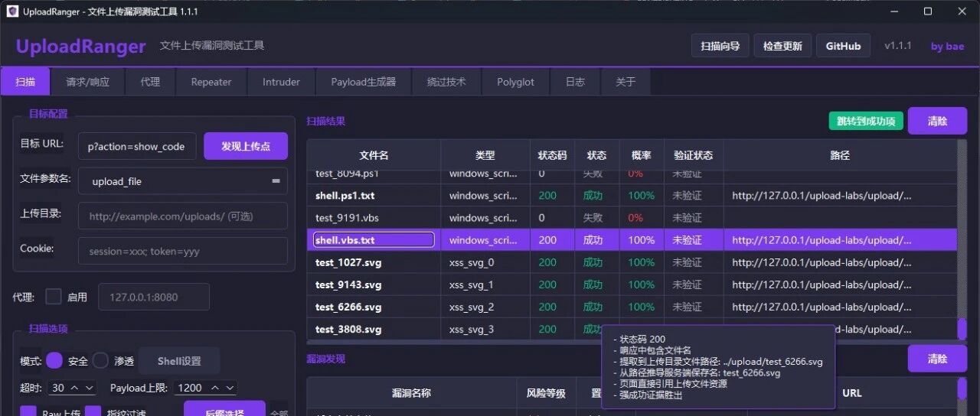Click the 漏洞名称 column header
The width and height of the screenshot is (980, 416).
(x=412, y=393)
